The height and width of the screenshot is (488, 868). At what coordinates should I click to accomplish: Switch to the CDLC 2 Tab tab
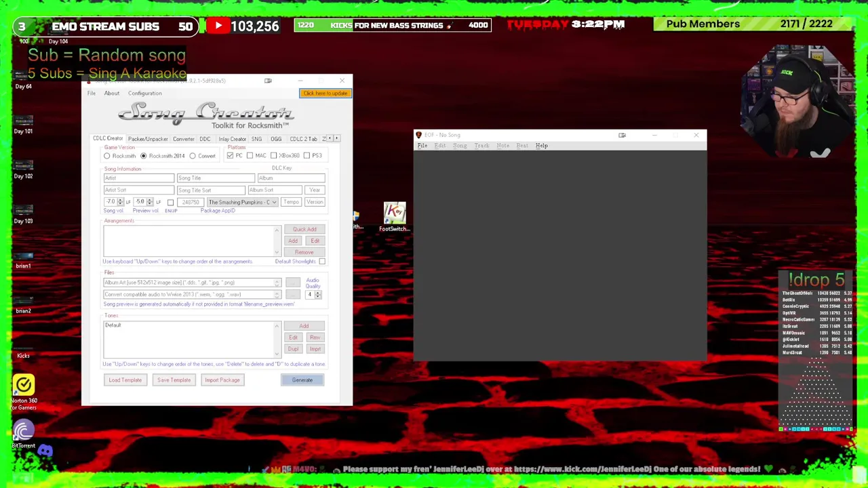(303, 139)
